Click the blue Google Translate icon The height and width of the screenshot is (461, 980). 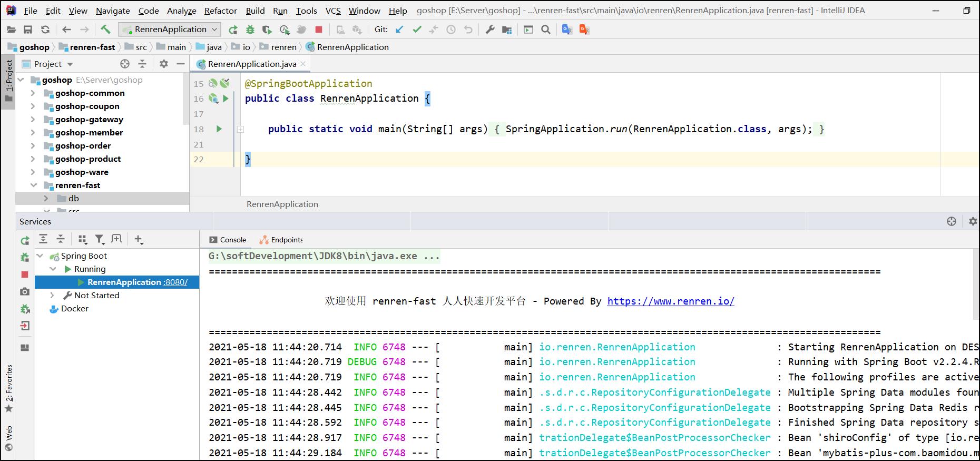[x=567, y=30]
